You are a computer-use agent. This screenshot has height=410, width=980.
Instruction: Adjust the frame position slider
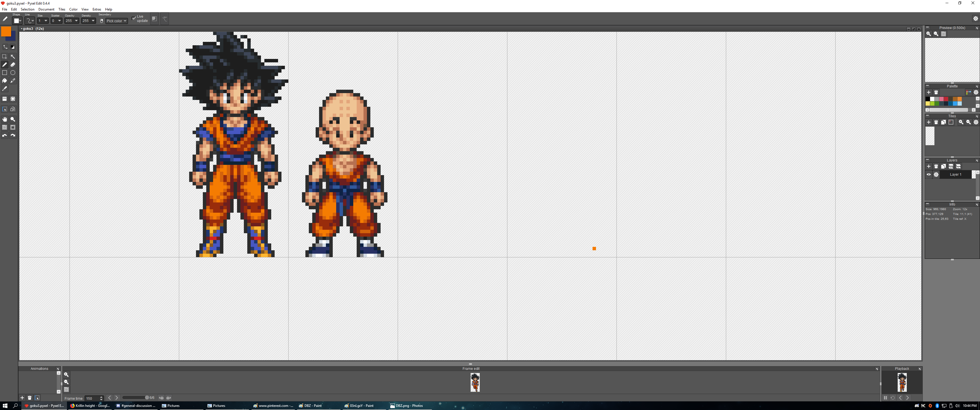coord(136,398)
